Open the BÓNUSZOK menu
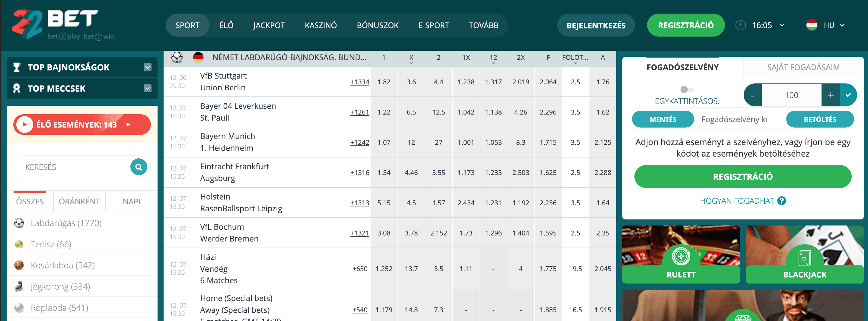The image size is (868, 321). pos(378,25)
